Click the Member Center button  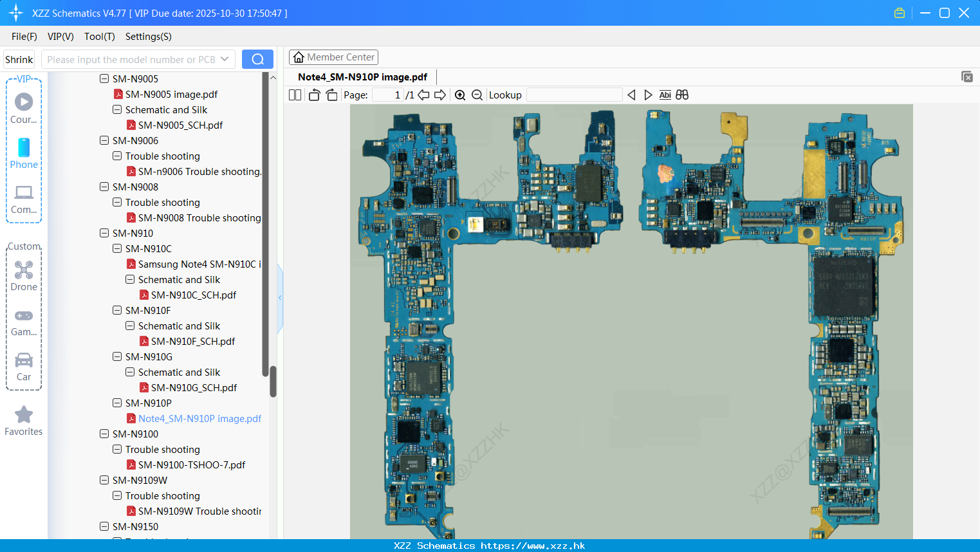point(333,57)
